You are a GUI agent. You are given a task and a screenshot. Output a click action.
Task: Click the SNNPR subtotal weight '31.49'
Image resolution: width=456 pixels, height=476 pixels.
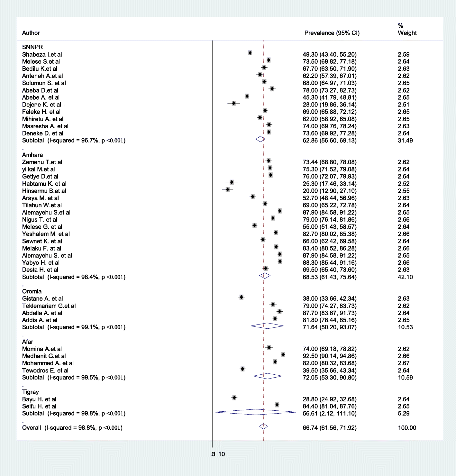406,141
